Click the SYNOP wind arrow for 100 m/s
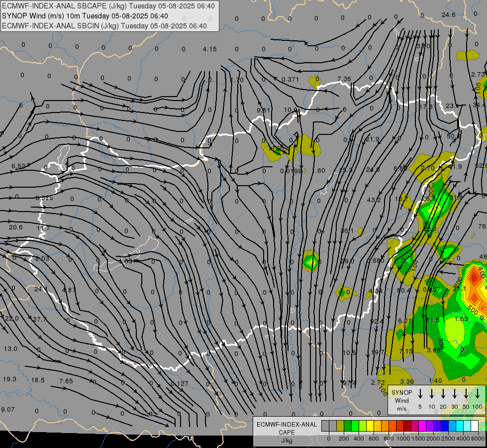Image resolution: width=487 pixels, height=448 pixels. tap(478, 394)
